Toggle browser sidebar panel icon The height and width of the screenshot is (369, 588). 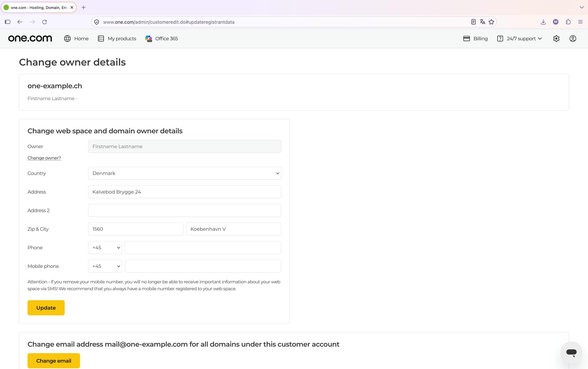(8, 22)
